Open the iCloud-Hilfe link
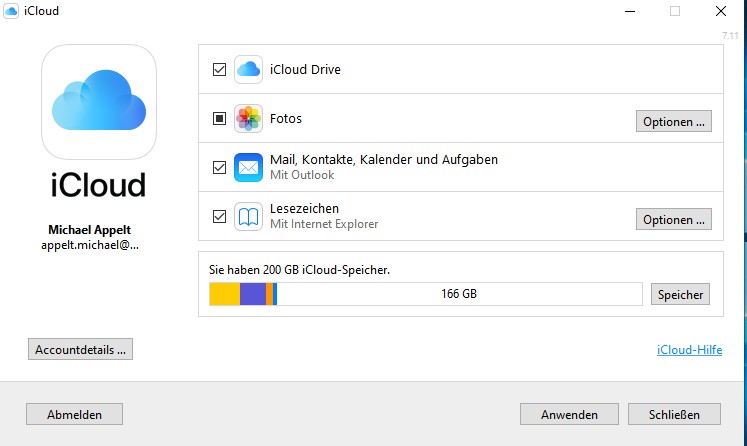Viewport: 747px width, 446px height. click(688, 350)
